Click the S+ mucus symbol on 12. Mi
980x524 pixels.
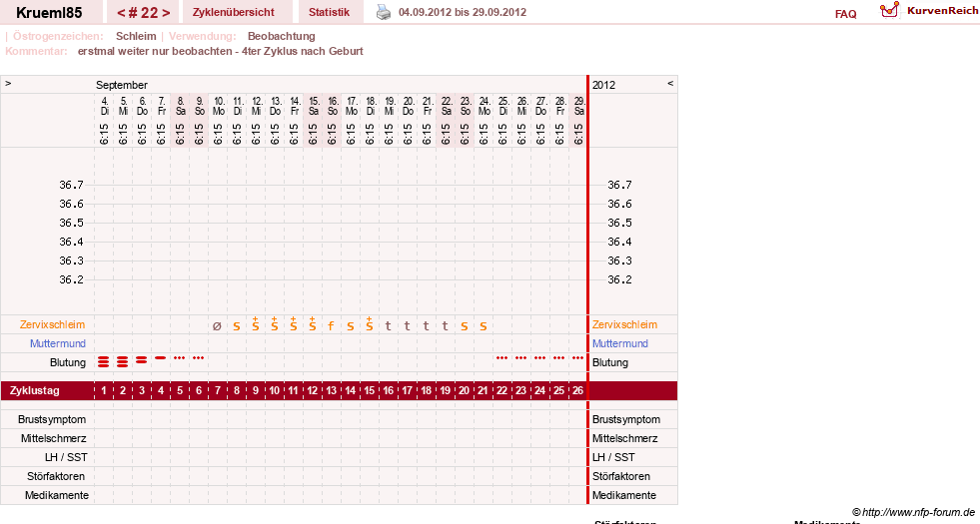click(x=255, y=324)
